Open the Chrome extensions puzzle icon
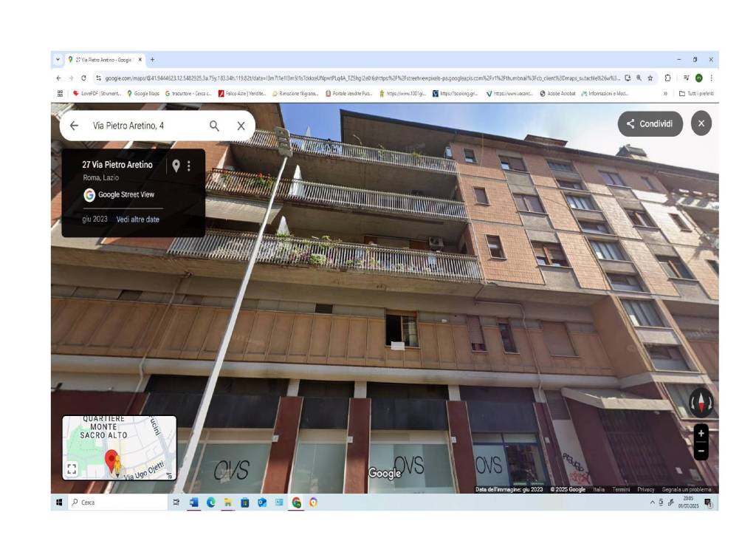756x535 pixels. [668, 77]
